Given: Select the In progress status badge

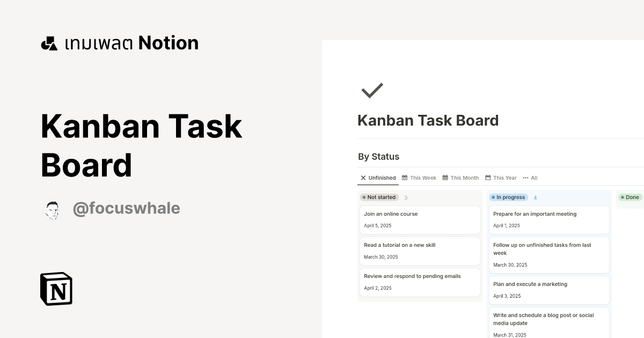Looking at the screenshot, I should [x=508, y=197].
